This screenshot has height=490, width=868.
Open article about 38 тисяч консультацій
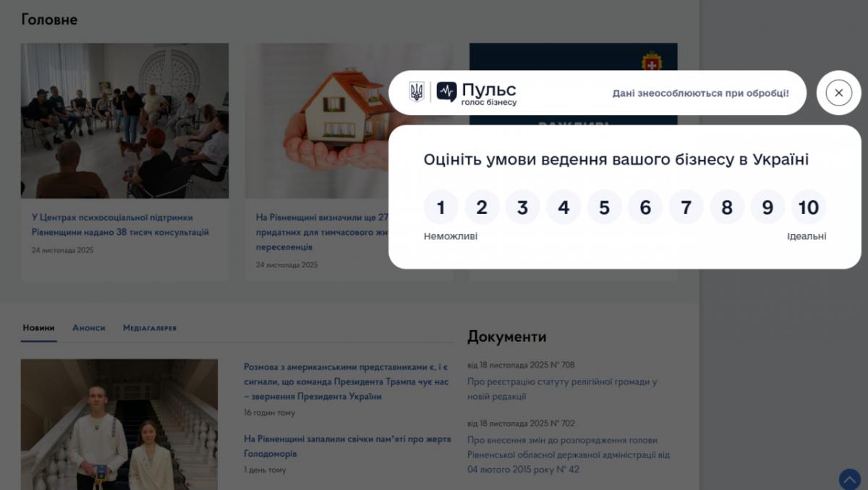click(120, 225)
